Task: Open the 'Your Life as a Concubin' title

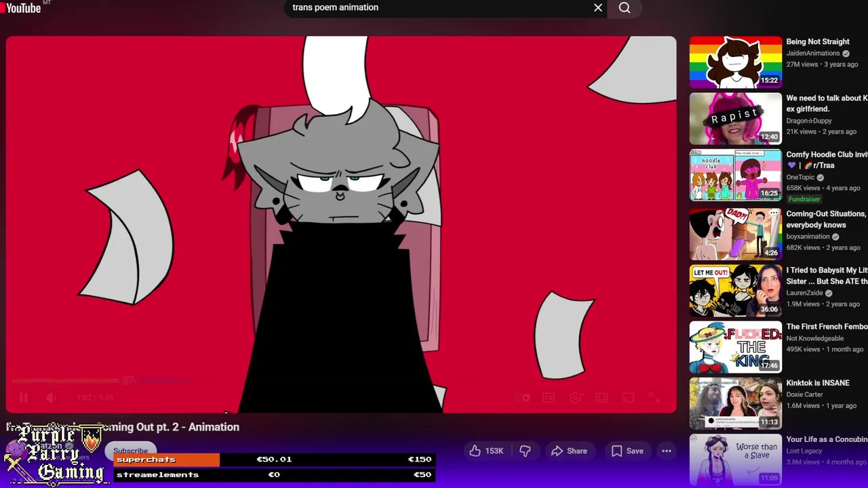Action: point(827,439)
